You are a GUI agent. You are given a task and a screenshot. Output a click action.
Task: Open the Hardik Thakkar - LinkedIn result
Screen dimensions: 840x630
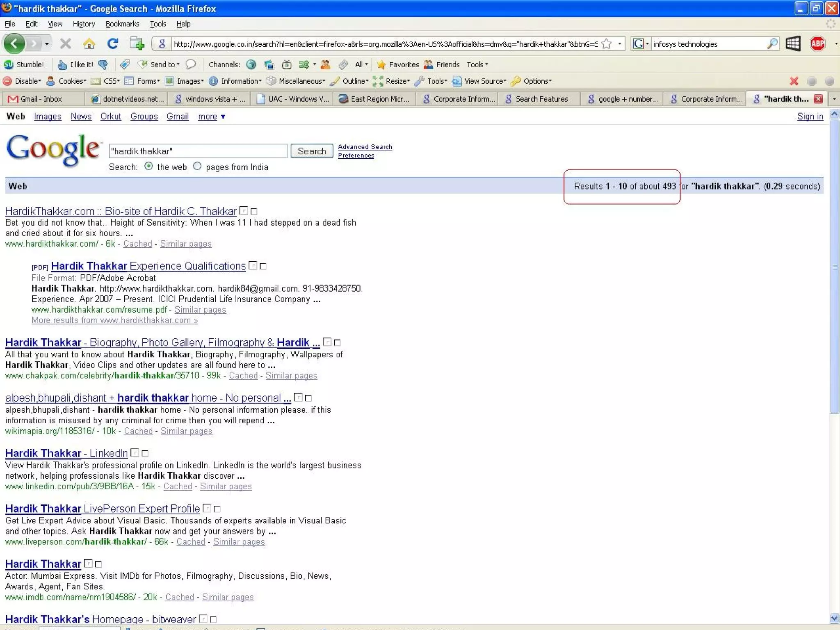tap(66, 453)
